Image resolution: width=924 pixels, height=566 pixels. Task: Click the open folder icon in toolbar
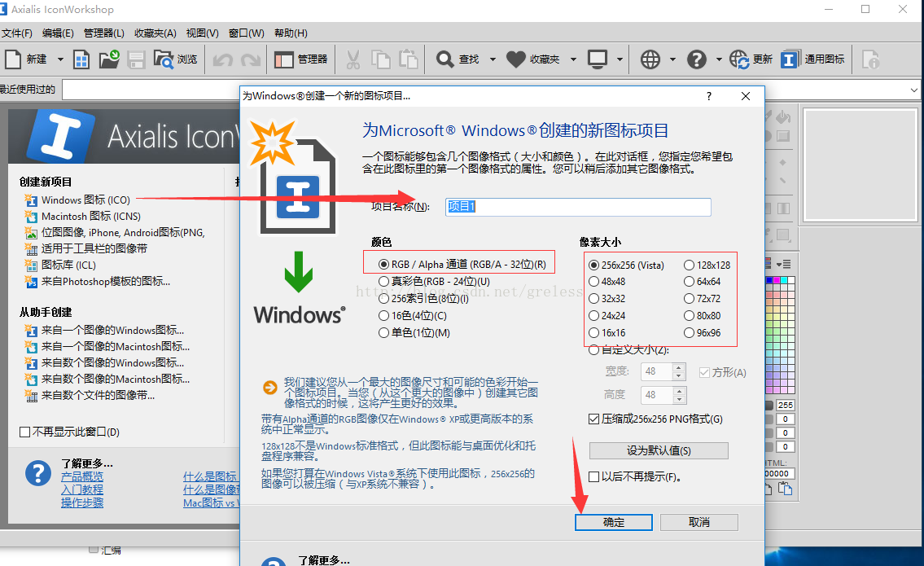pos(109,59)
